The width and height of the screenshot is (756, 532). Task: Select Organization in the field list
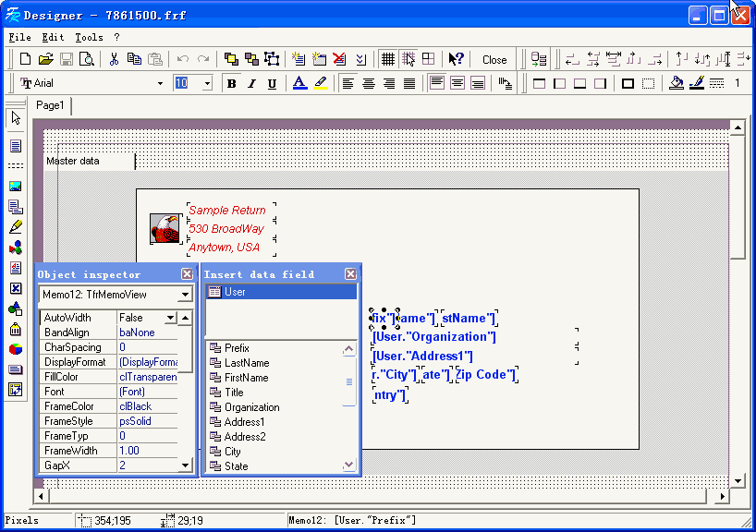(x=251, y=407)
